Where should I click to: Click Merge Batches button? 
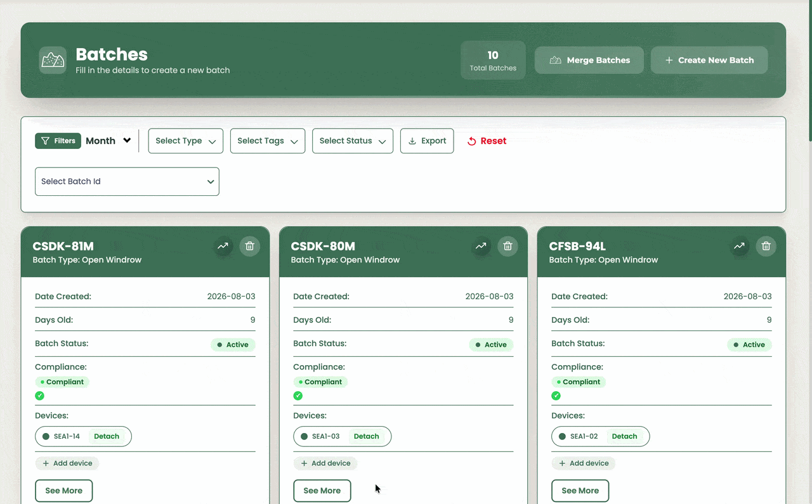[x=589, y=60]
